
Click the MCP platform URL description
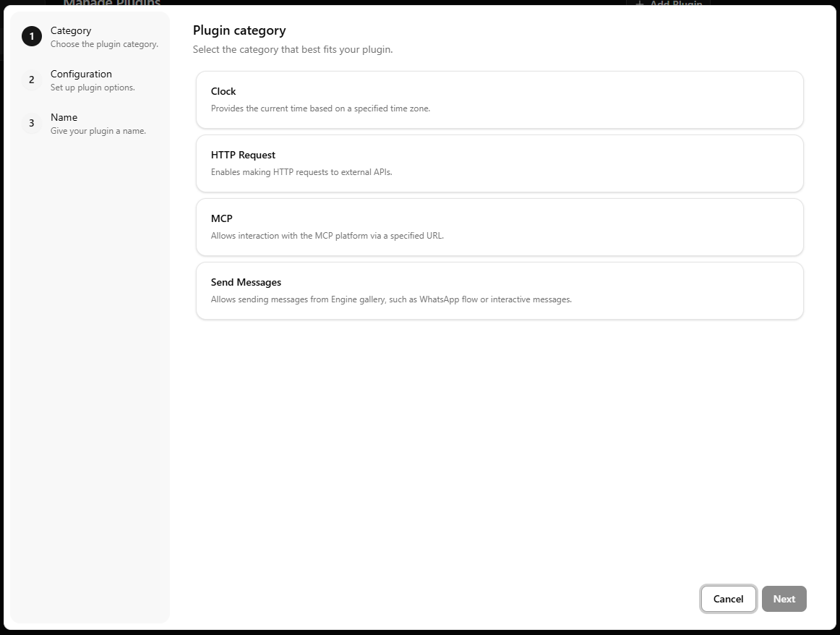coord(327,236)
